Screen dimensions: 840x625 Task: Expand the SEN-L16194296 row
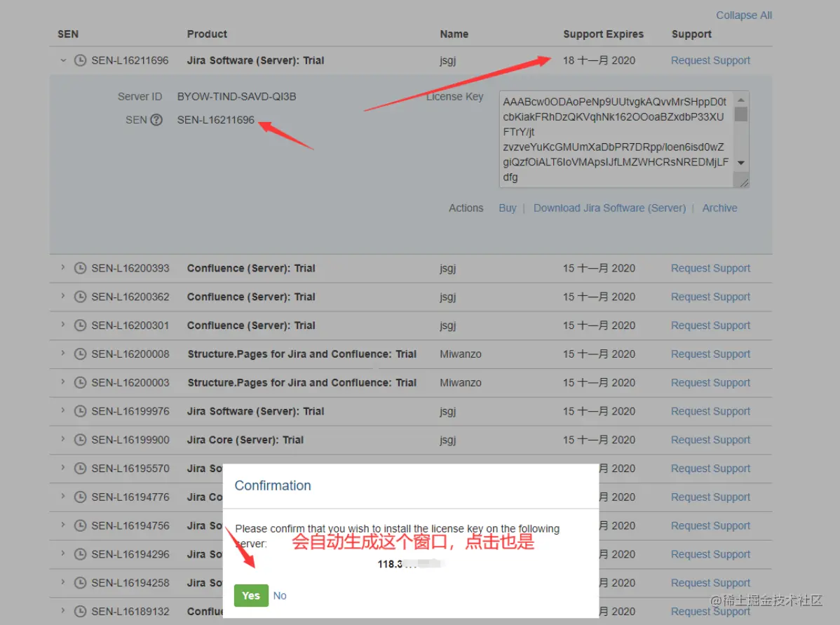point(62,553)
